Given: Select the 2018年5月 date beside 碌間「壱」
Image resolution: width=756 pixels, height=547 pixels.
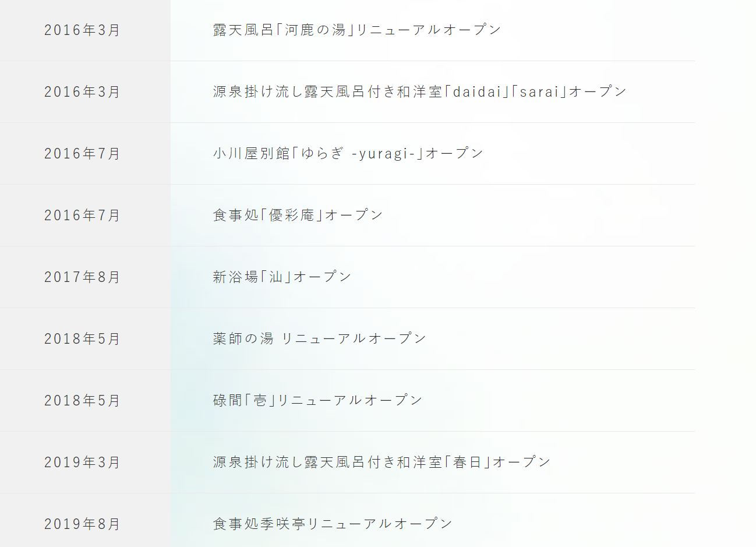Looking at the screenshot, I should pos(82,401).
